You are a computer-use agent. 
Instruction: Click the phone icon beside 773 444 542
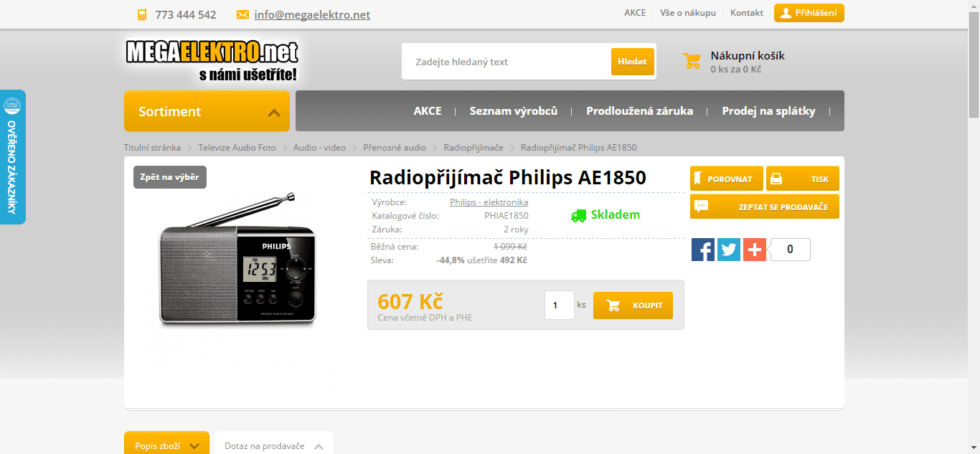[142, 14]
